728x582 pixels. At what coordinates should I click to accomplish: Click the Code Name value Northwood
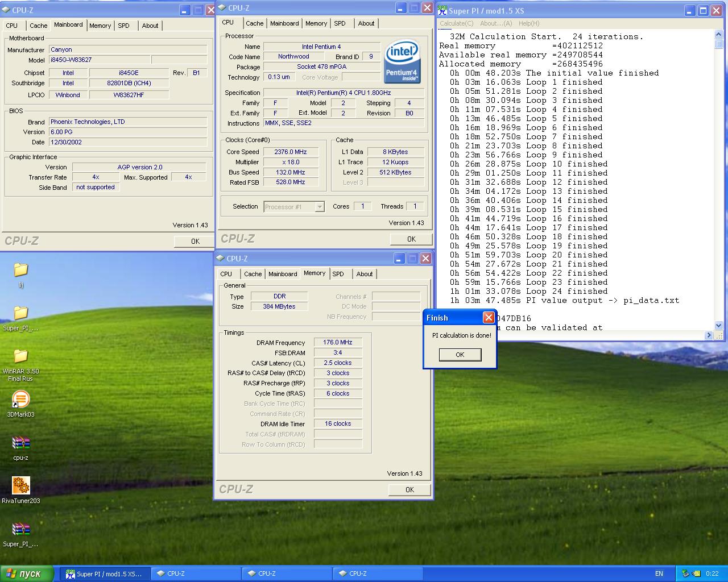(293, 56)
